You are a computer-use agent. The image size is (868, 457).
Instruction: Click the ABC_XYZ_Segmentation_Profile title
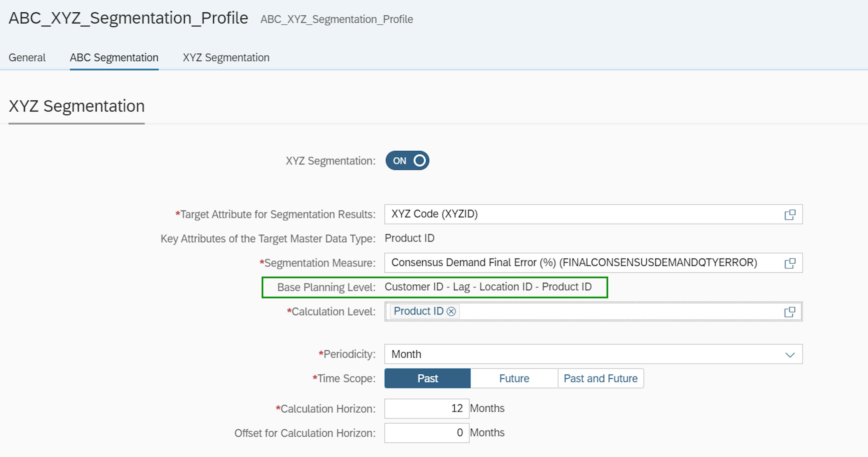pyautogui.click(x=128, y=18)
